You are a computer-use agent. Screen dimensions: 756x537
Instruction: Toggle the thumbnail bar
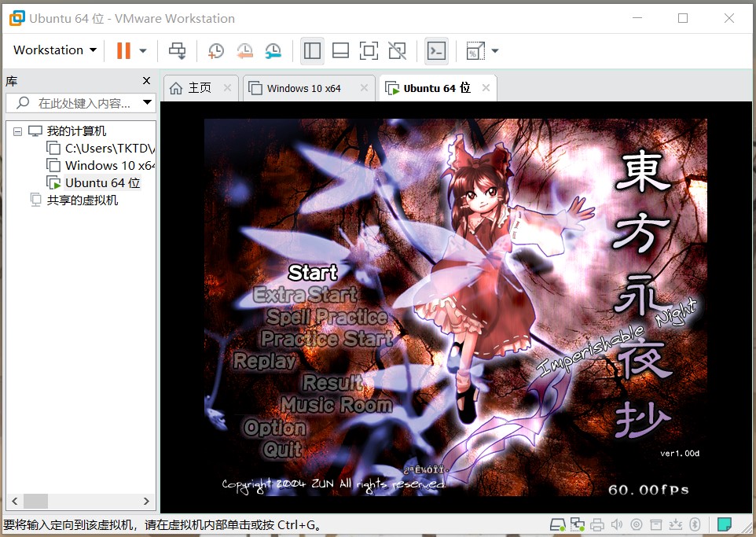pos(340,50)
